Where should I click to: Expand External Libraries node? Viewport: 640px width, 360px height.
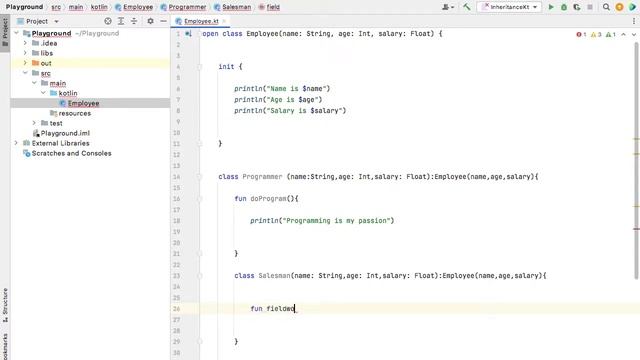(16, 143)
